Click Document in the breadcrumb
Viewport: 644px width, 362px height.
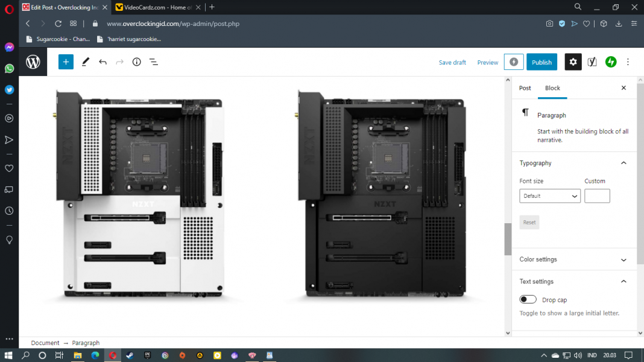45,343
